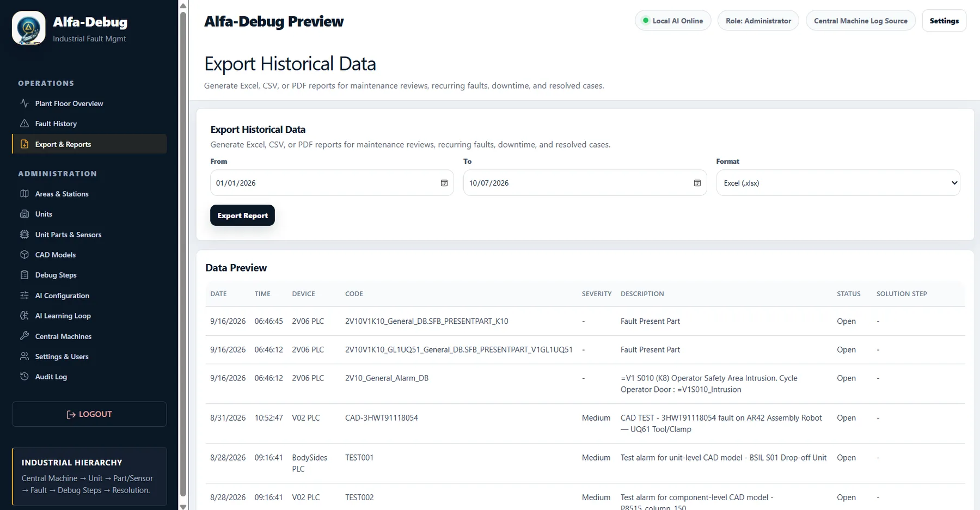The height and width of the screenshot is (510, 980).
Task: Click the Local AI Online status pill
Action: click(x=673, y=21)
